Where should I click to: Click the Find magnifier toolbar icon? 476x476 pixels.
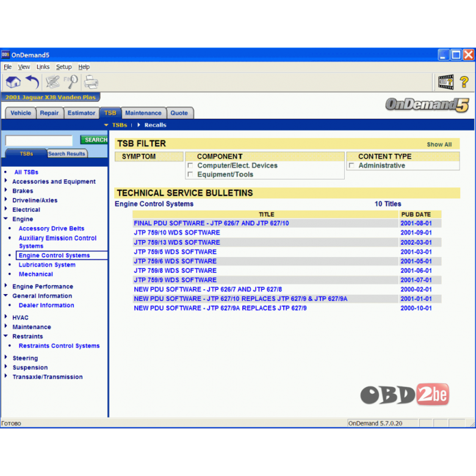coord(71,82)
